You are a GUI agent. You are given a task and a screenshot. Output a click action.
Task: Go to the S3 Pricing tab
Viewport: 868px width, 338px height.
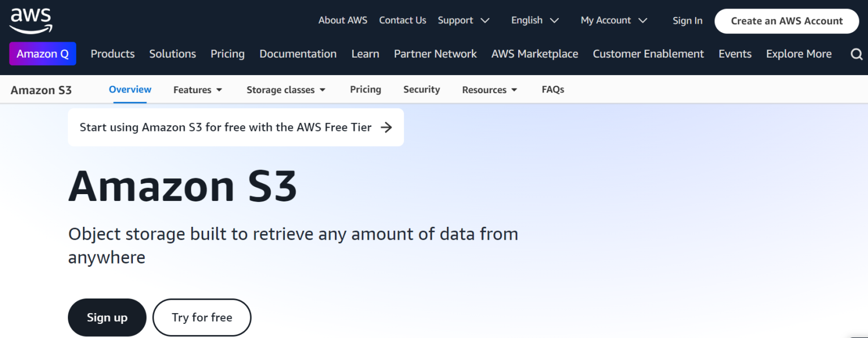pos(365,89)
